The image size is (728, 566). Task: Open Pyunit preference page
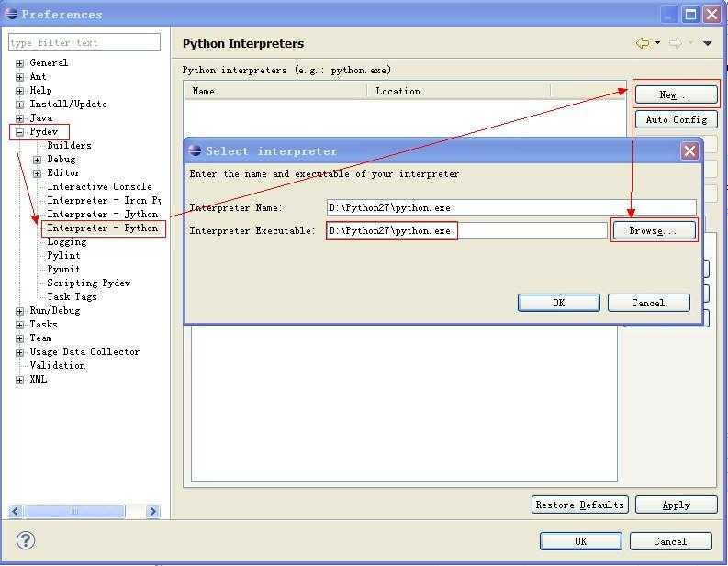coord(63,269)
